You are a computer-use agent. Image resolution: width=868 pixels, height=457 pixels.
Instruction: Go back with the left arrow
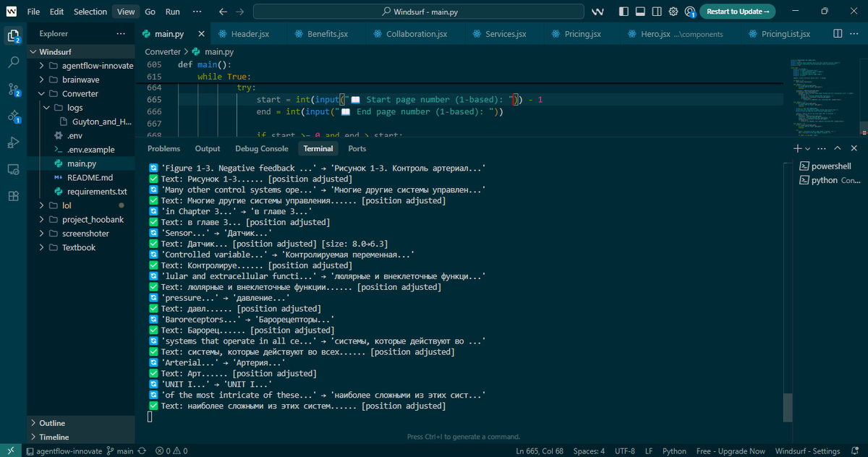click(x=223, y=12)
